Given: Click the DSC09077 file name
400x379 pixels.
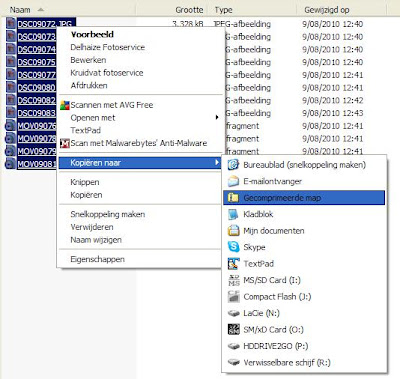Looking at the screenshot, I should pyautogui.click(x=37, y=75).
